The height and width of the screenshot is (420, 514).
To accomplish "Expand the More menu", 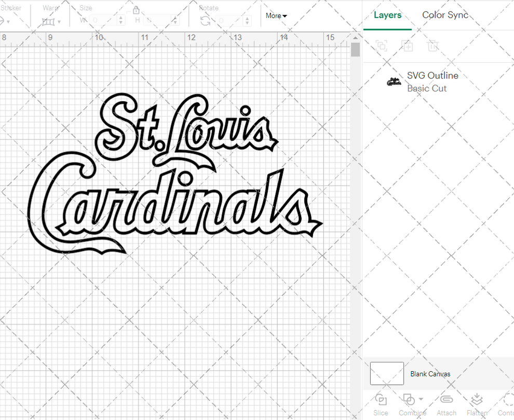I will coord(276,16).
